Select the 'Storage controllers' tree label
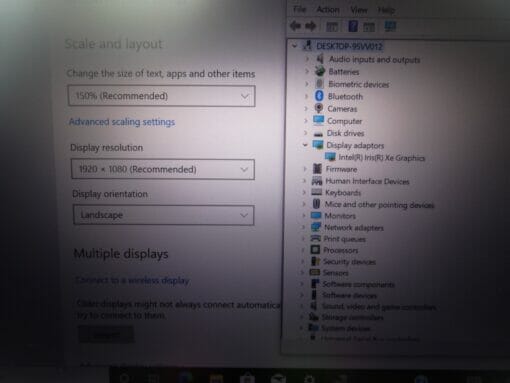The height and width of the screenshot is (383, 510). tap(352, 317)
